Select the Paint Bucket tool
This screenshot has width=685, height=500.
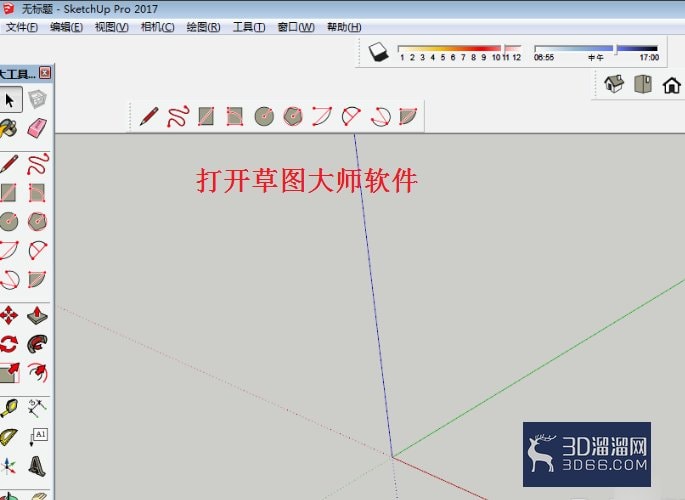tap(8, 129)
